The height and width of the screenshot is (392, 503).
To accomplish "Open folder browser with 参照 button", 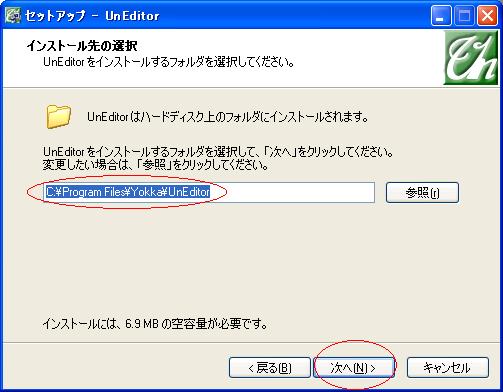I will 422,192.
